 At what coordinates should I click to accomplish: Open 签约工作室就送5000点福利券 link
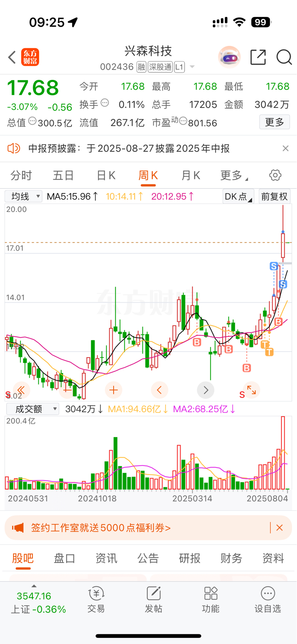(101, 528)
